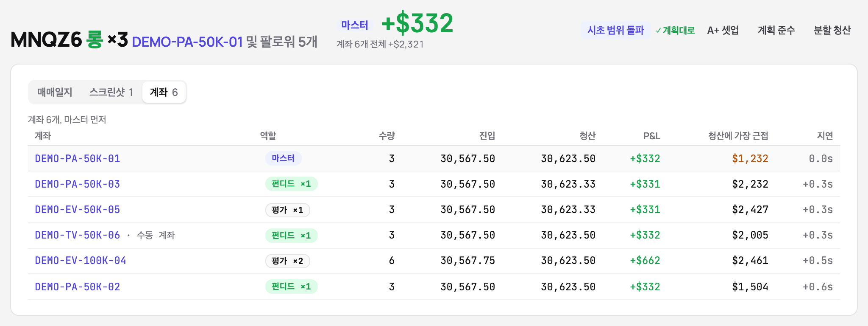Click the 계좌 column header

[43, 136]
